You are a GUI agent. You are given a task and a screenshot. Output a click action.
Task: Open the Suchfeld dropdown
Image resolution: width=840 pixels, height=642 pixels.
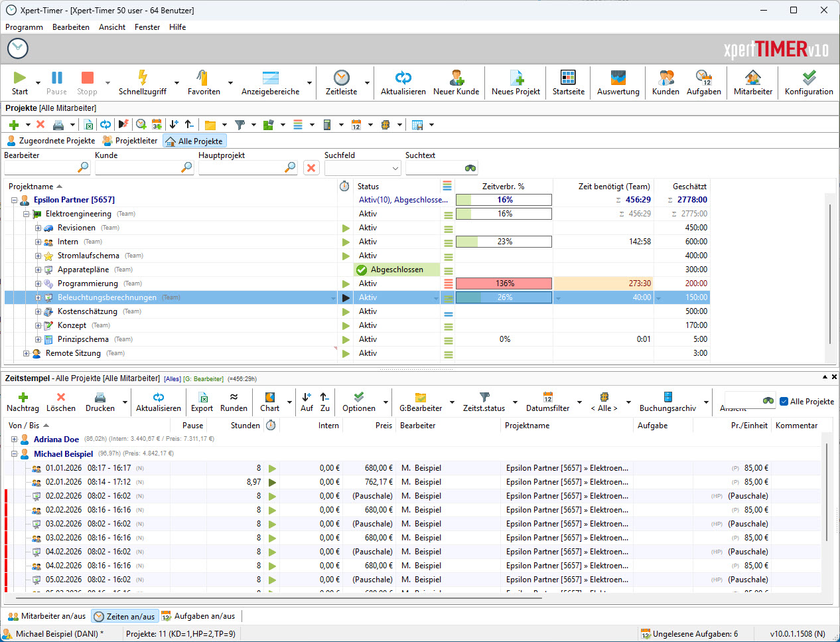point(395,168)
